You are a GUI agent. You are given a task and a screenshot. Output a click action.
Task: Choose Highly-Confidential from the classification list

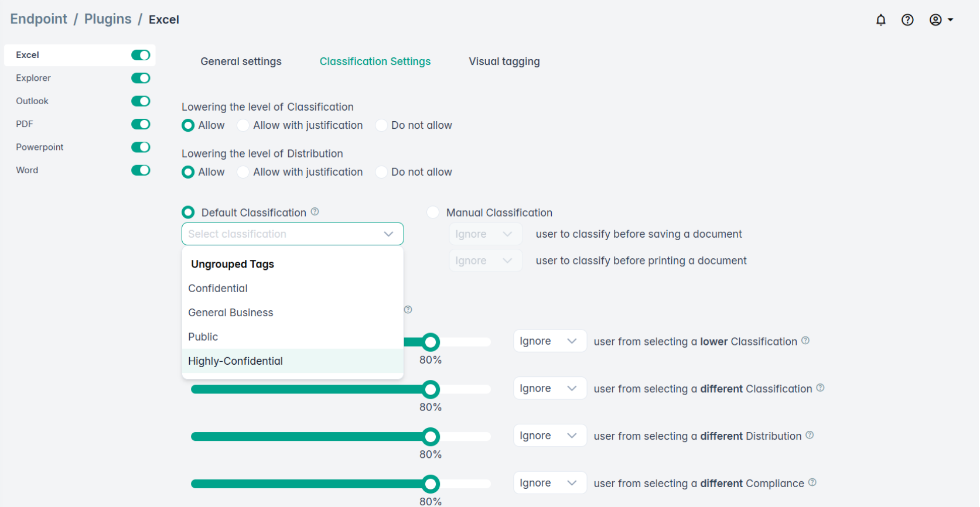pos(293,361)
